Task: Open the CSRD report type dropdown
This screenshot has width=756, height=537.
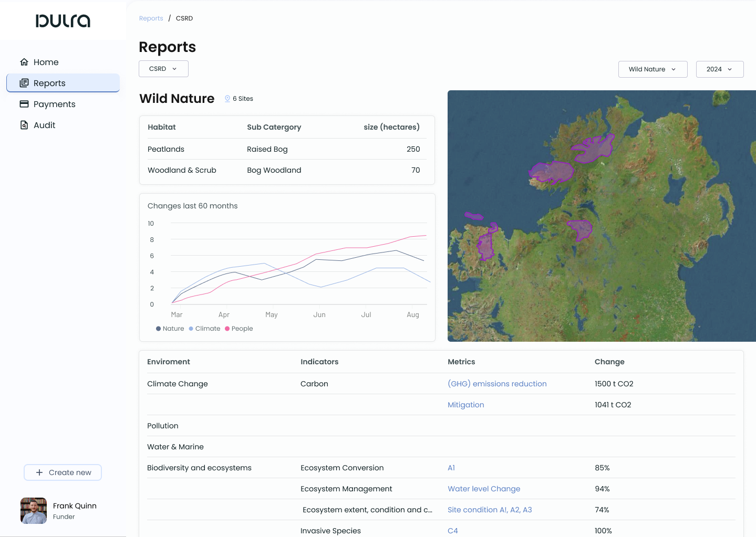Action: (x=163, y=69)
